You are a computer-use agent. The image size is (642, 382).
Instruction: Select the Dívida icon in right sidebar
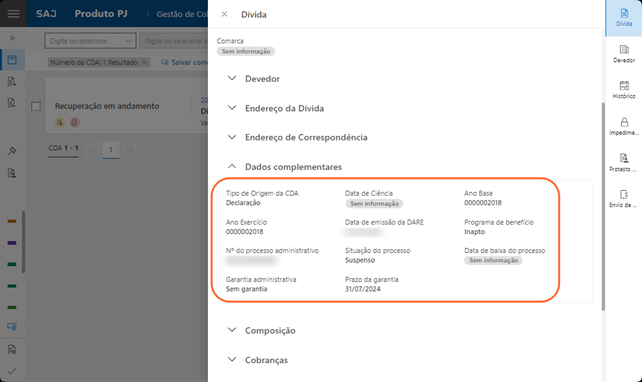(x=624, y=18)
